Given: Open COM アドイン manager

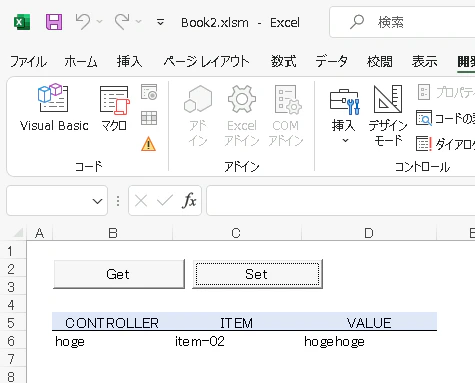Looking at the screenshot, I should pyautogui.click(x=286, y=115).
